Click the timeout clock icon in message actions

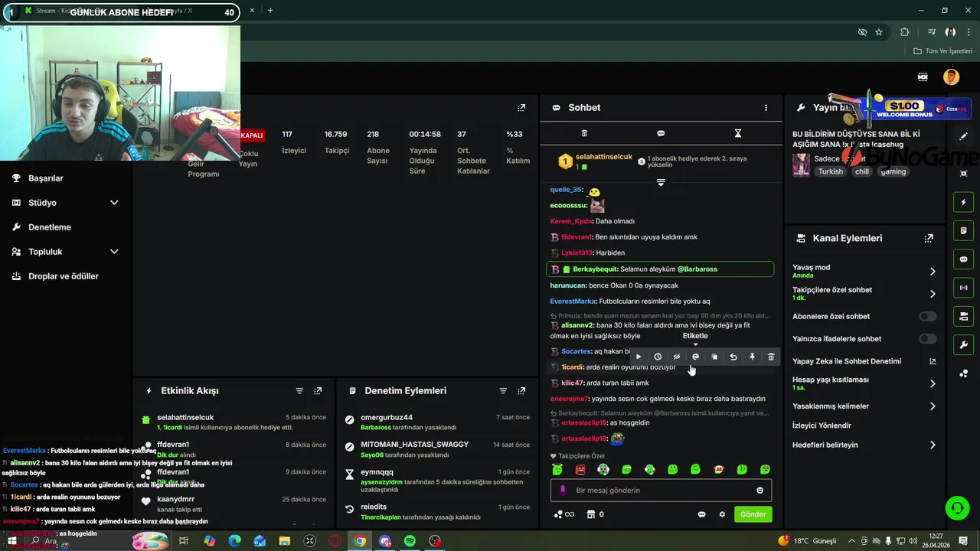(x=658, y=357)
